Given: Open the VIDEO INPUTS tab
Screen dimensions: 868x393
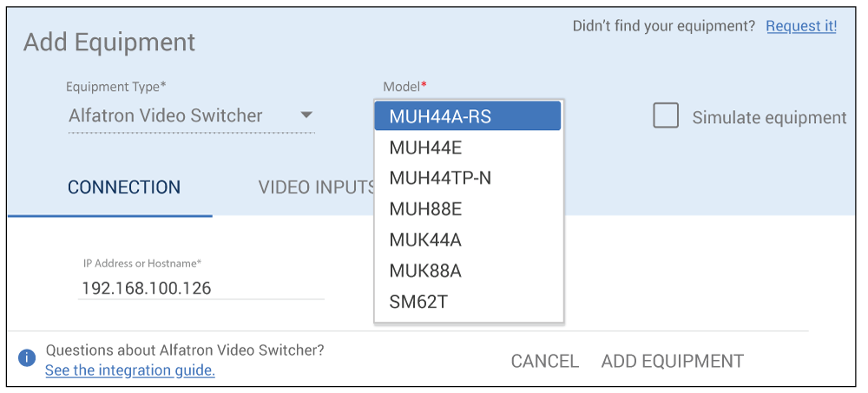Looking at the screenshot, I should pyautogui.click(x=316, y=187).
